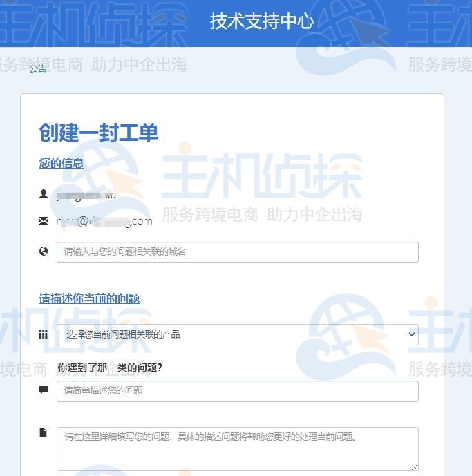Grab the textarea resize handle
This screenshot has height=476, width=472.
point(415,467)
